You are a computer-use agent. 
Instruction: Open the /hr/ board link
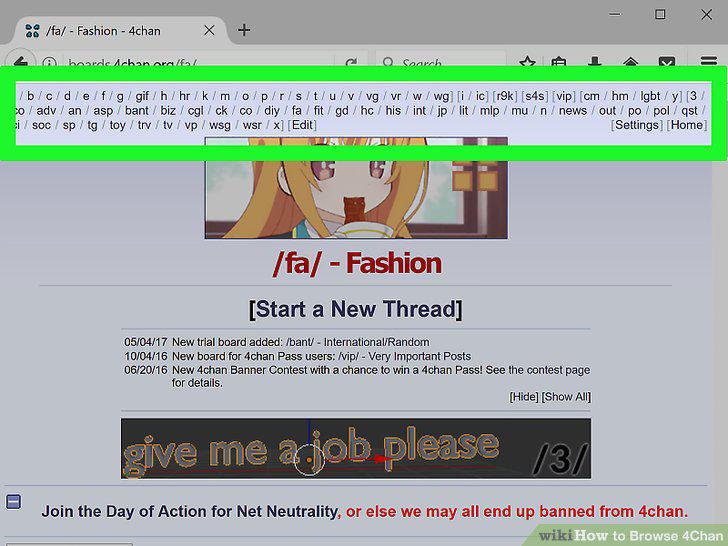coord(184,96)
